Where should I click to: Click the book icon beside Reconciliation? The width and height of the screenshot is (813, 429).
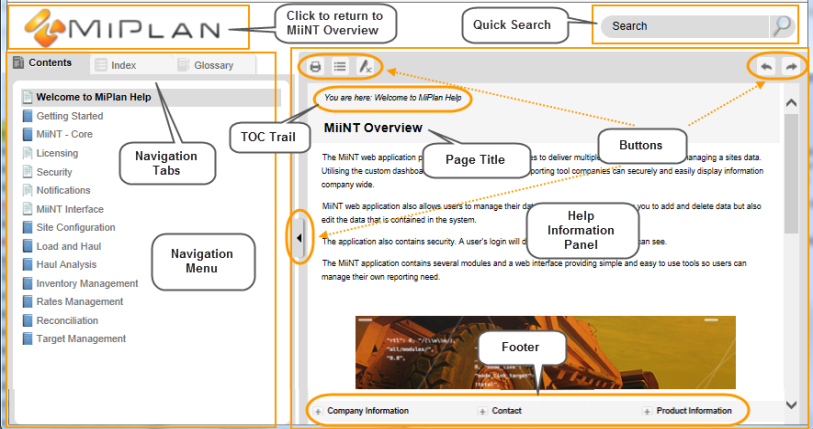27,320
